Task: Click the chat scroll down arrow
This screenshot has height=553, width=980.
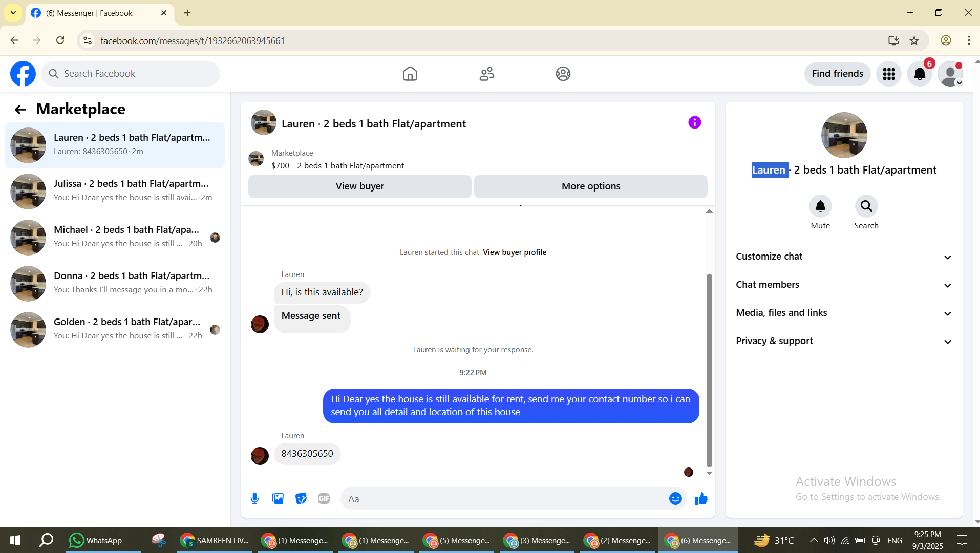Action: point(709,473)
